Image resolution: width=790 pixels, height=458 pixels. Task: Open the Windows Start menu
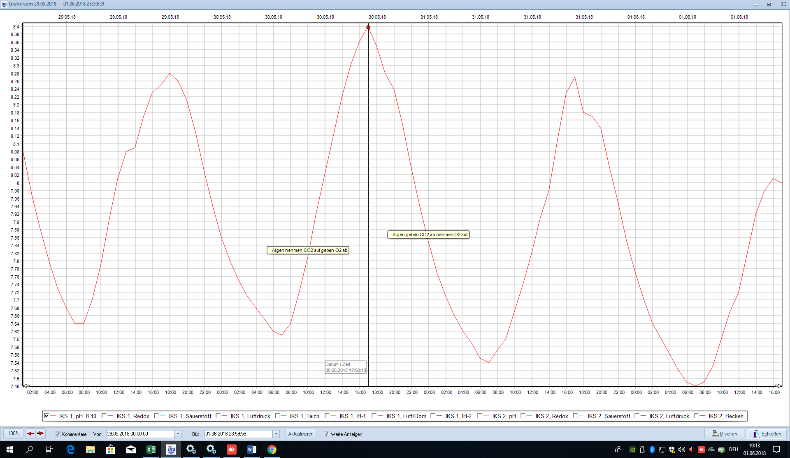[x=9, y=451]
